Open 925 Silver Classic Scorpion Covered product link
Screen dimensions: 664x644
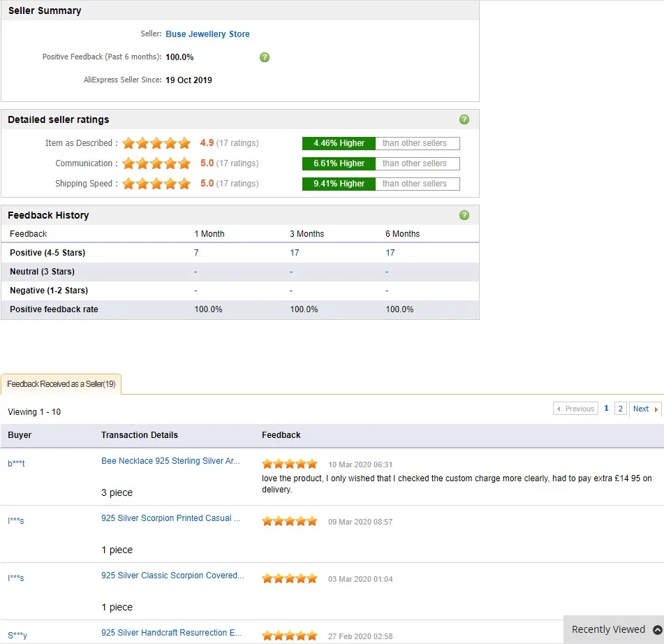(172, 576)
